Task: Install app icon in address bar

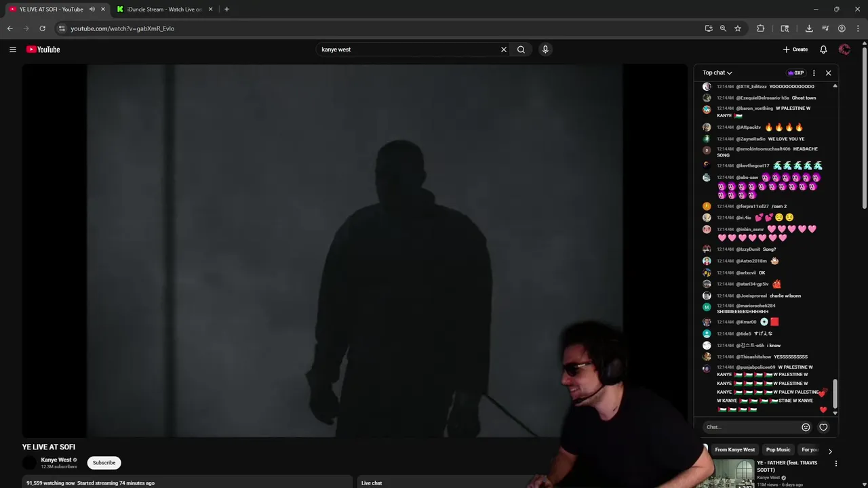Action: (709, 28)
